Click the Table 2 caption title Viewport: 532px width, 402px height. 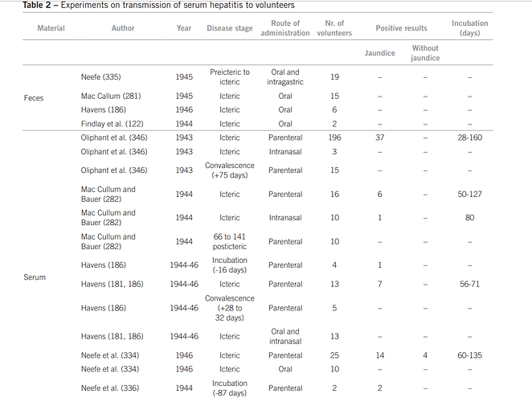click(158, 5)
